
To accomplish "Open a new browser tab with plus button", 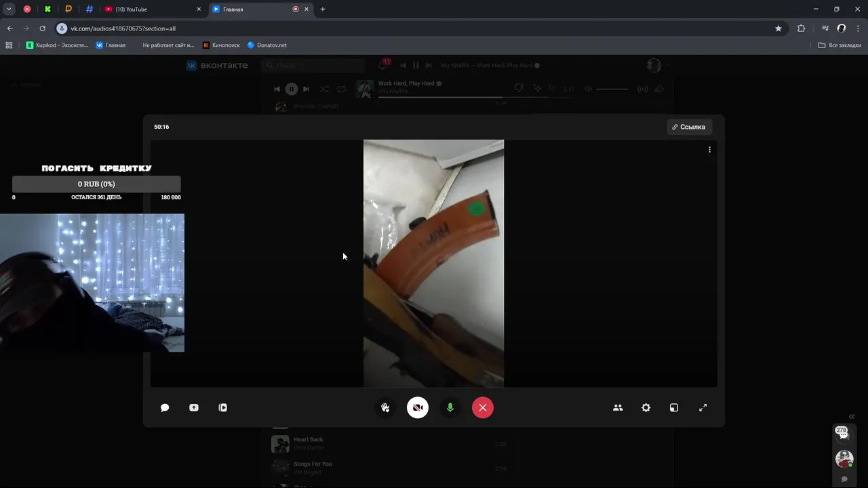I will click(x=323, y=9).
